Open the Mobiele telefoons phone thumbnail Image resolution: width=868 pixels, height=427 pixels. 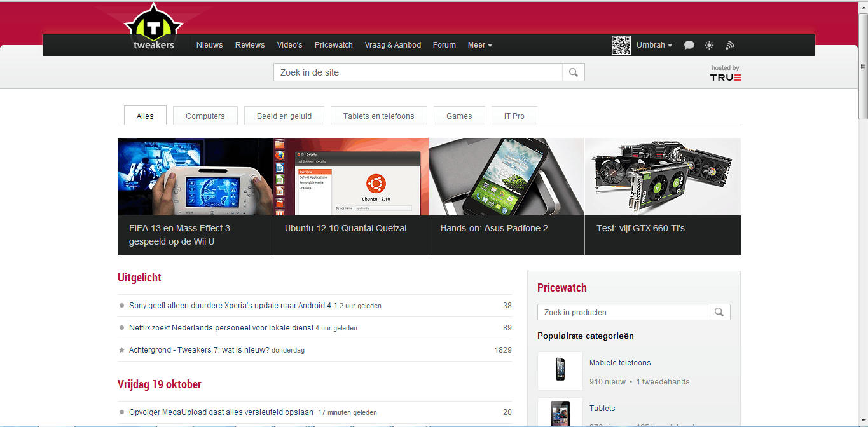(560, 371)
